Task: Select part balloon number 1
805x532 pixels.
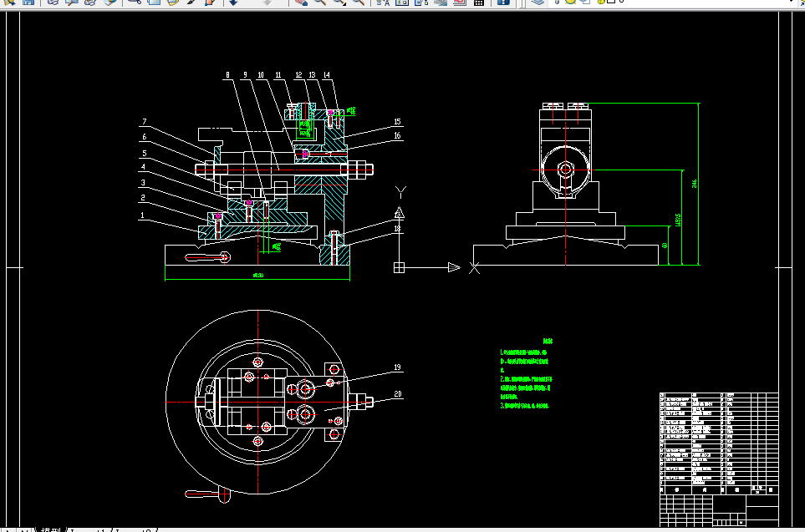Action: pyautogui.click(x=142, y=215)
